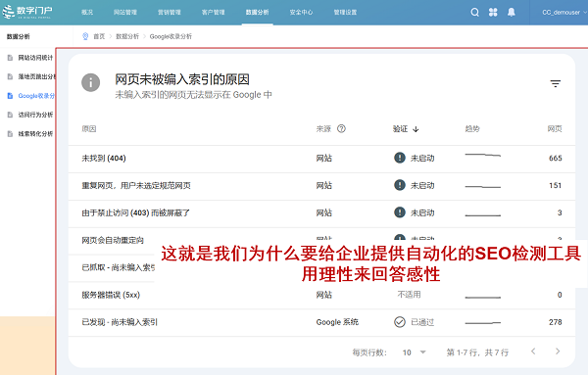Click the warning icon in the 未找到 (404) row
The width and height of the screenshot is (588, 375).
coord(400,158)
